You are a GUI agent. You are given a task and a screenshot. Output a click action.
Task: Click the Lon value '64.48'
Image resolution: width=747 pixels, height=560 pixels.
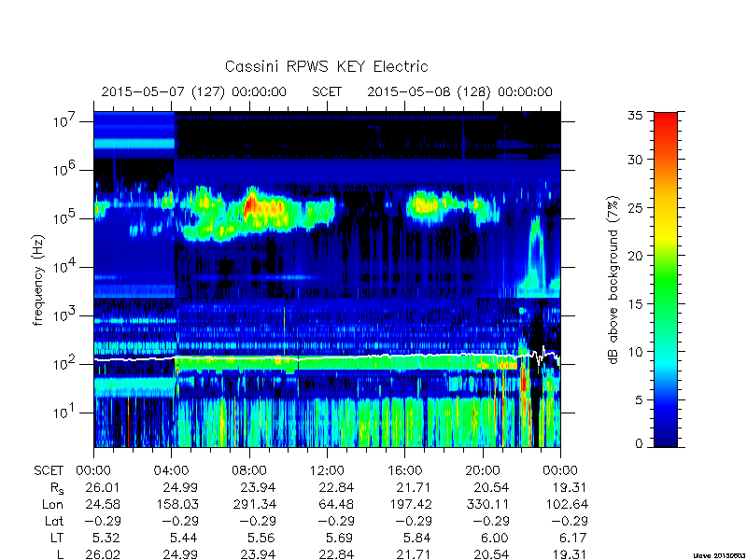(x=336, y=504)
